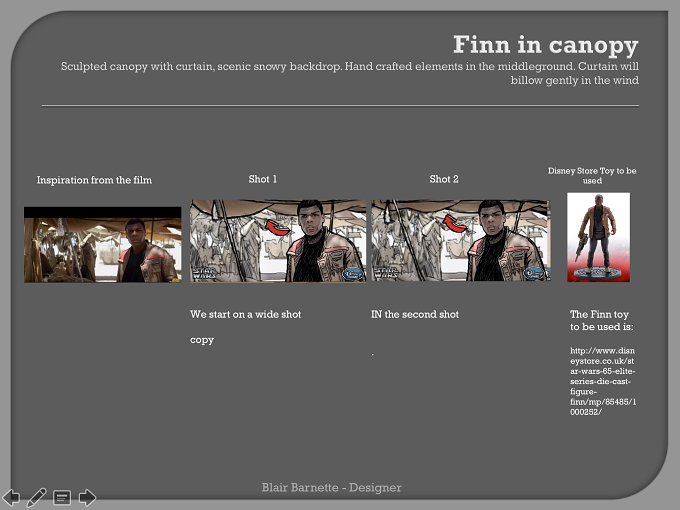Click 'IN the second shot' text
The height and width of the screenshot is (510, 680).
tap(415, 314)
